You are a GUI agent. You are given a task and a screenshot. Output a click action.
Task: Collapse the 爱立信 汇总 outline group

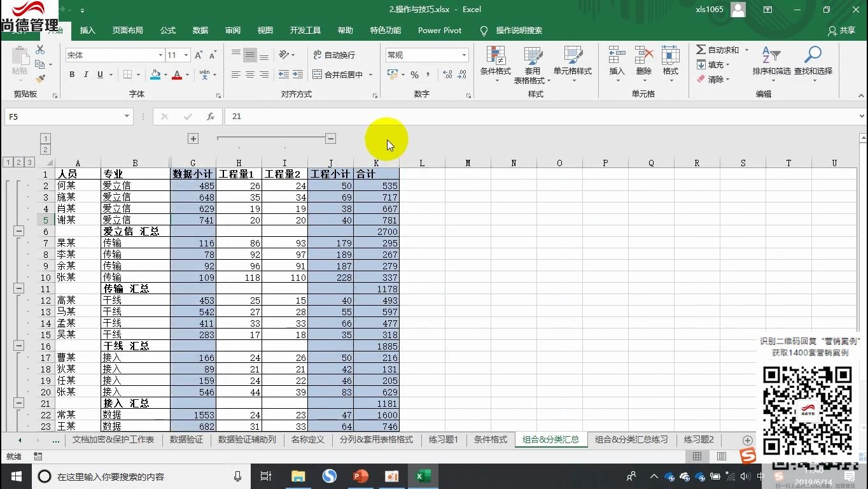pos(18,231)
